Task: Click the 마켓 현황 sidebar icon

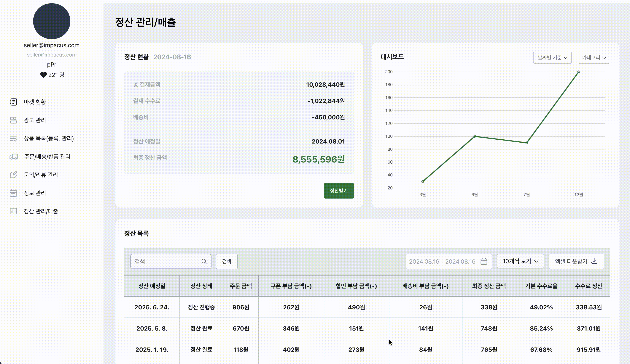Action: (13, 102)
